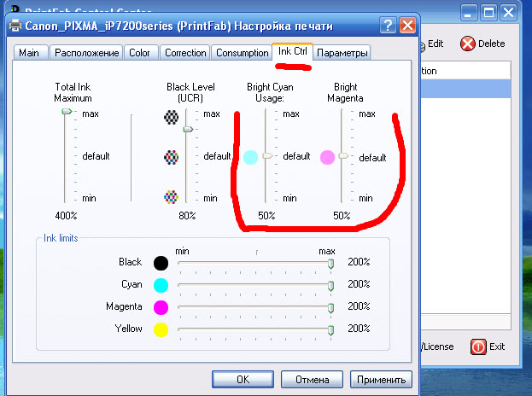
Task: Select the highlighted row in Control Center list
Action: 466,89
